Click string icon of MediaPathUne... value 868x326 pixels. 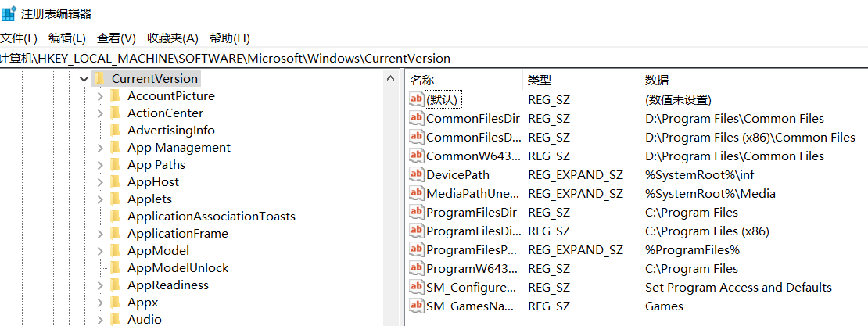coord(416,193)
